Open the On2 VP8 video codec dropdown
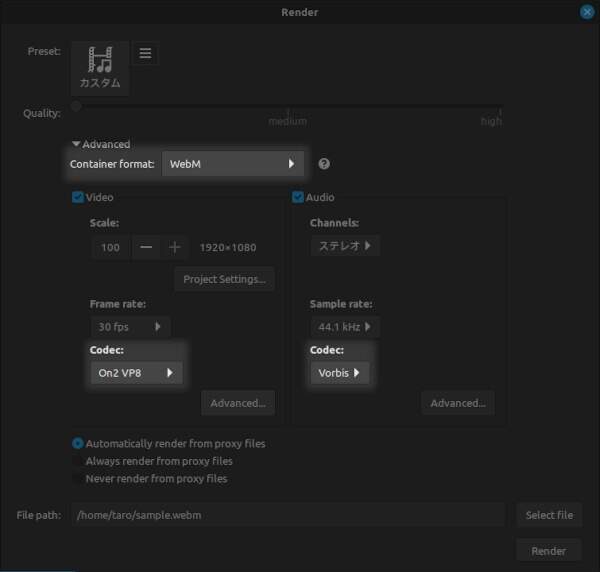Viewport: 600px width, 572px height. (x=136, y=373)
